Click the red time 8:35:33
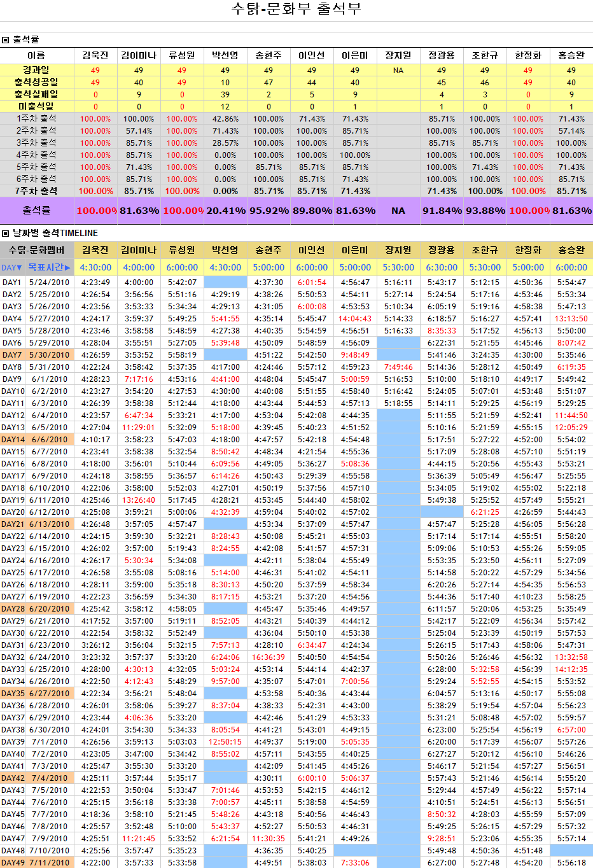 point(442,331)
